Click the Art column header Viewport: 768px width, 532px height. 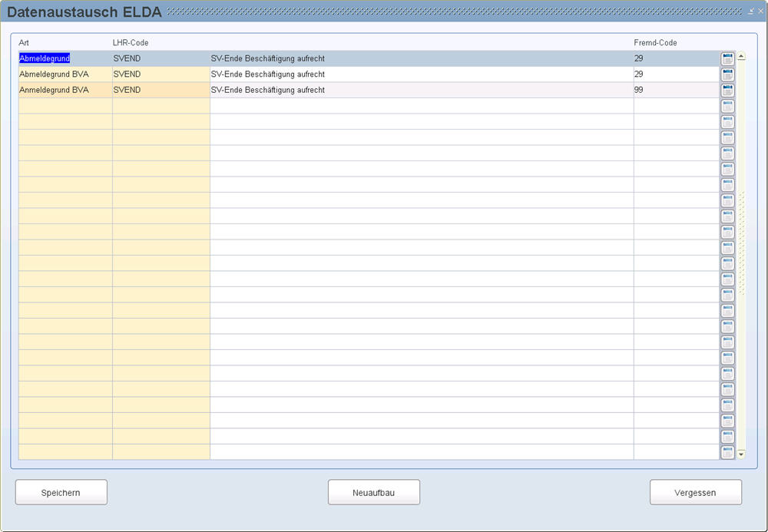[24, 42]
